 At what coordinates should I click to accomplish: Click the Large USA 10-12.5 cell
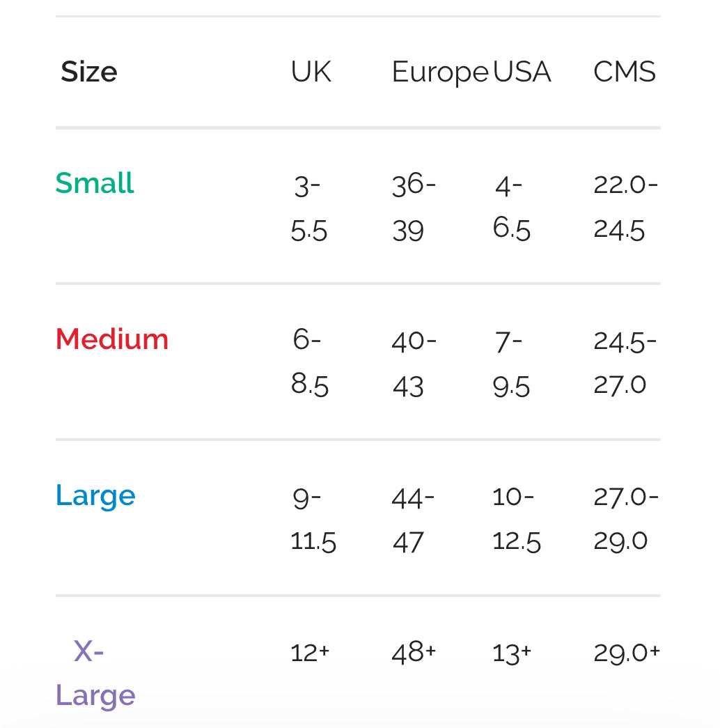pyautogui.click(x=516, y=519)
